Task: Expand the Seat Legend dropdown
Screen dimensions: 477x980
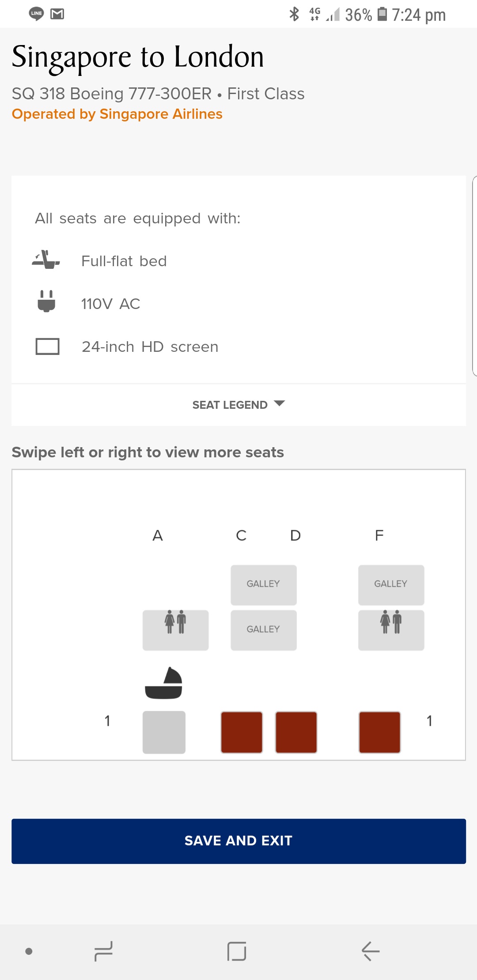Action: pos(238,405)
